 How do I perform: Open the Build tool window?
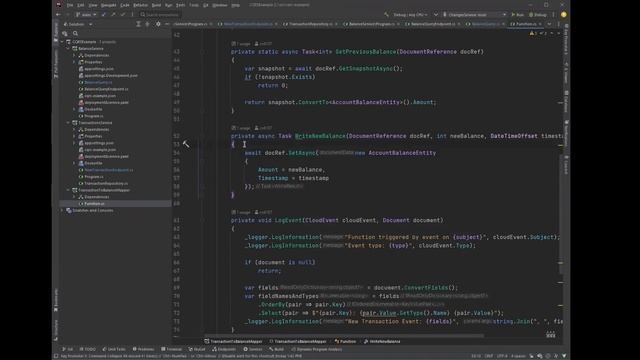click(276, 349)
